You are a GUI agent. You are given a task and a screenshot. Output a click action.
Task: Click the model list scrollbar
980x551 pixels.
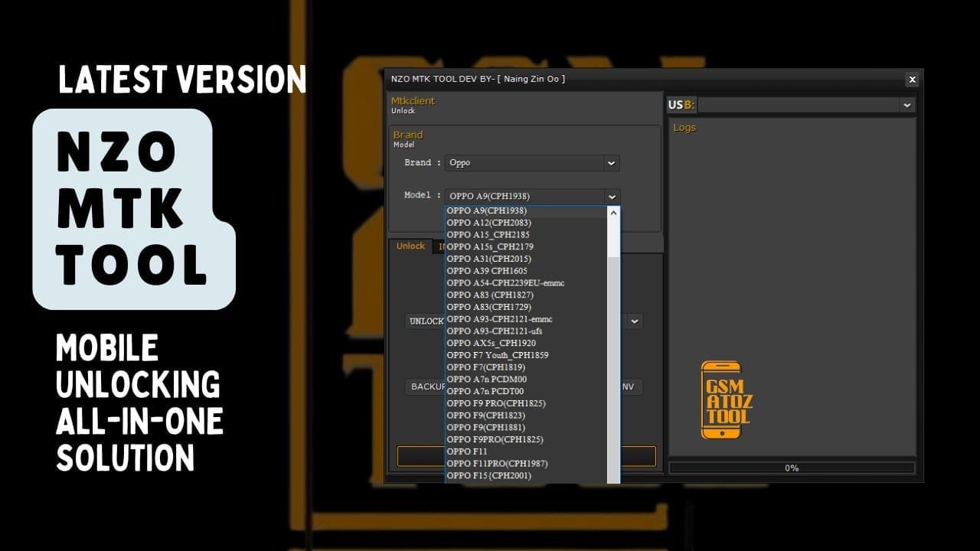coord(614,344)
